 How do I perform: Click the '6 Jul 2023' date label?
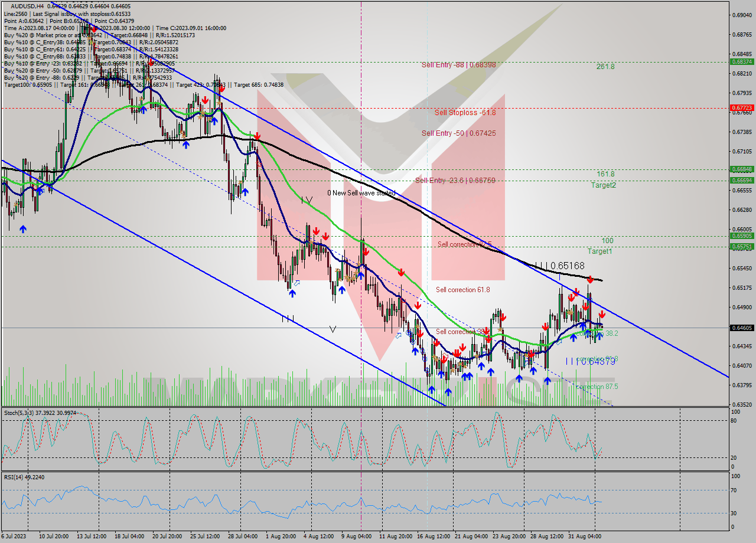coord(13,537)
